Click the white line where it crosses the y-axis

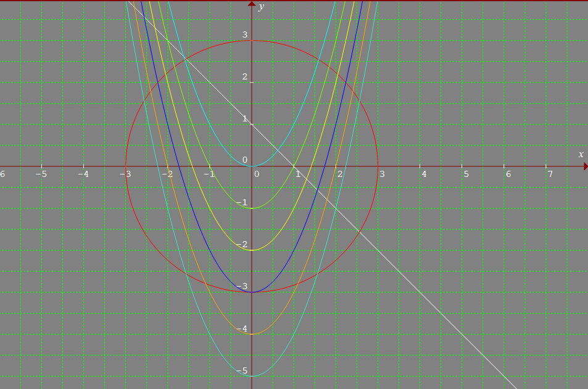tap(252, 124)
